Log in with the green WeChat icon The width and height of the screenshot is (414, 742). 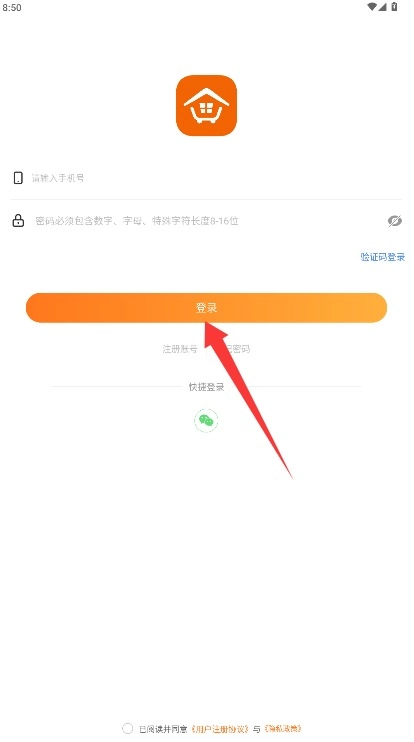[206, 420]
